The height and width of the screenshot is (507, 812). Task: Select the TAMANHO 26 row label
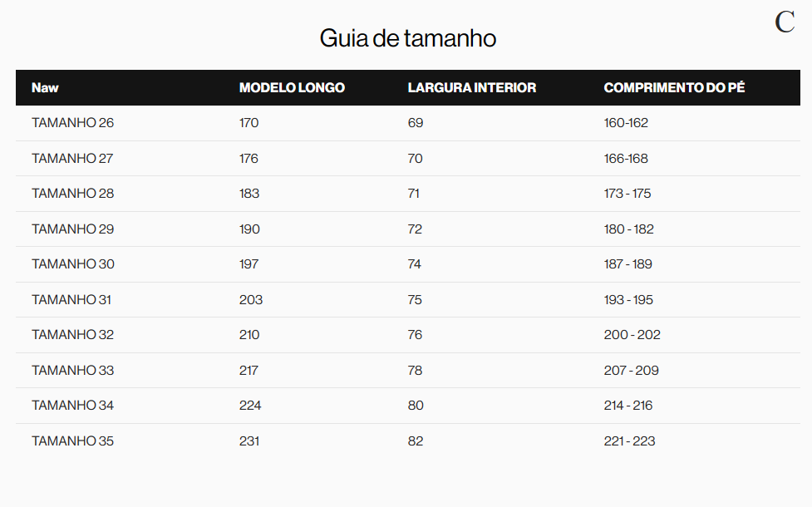coord(73,123)
